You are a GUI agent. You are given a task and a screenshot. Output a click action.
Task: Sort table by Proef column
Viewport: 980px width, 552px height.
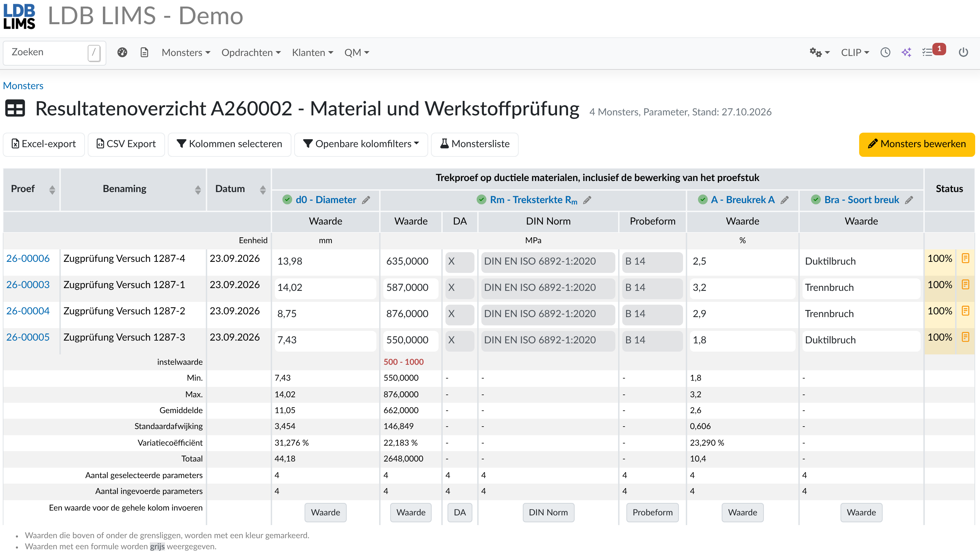[x=52, y=190]
